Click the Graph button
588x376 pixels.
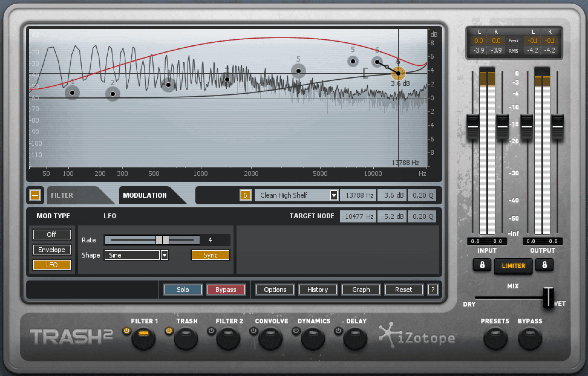tap(361, 290)
